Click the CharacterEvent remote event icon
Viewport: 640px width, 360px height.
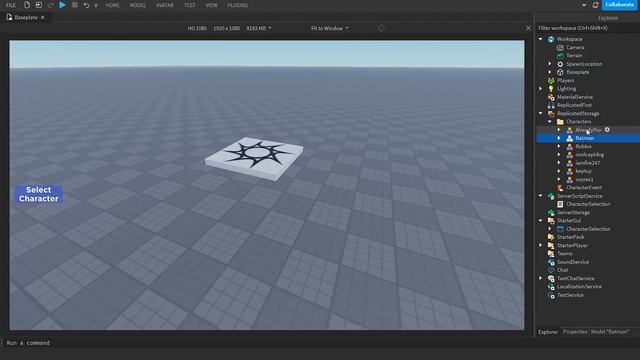560,188
